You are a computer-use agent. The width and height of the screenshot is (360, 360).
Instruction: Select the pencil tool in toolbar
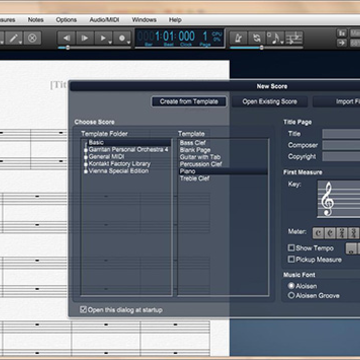click(x=14, y=38)
